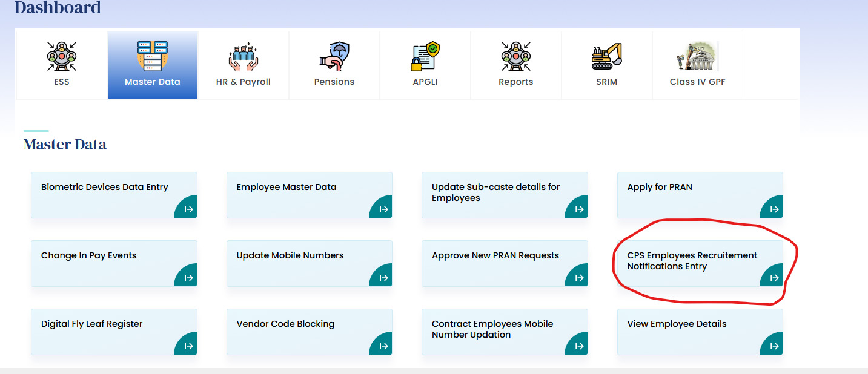Click the Pensions umbrella icon

coord(334,56)
